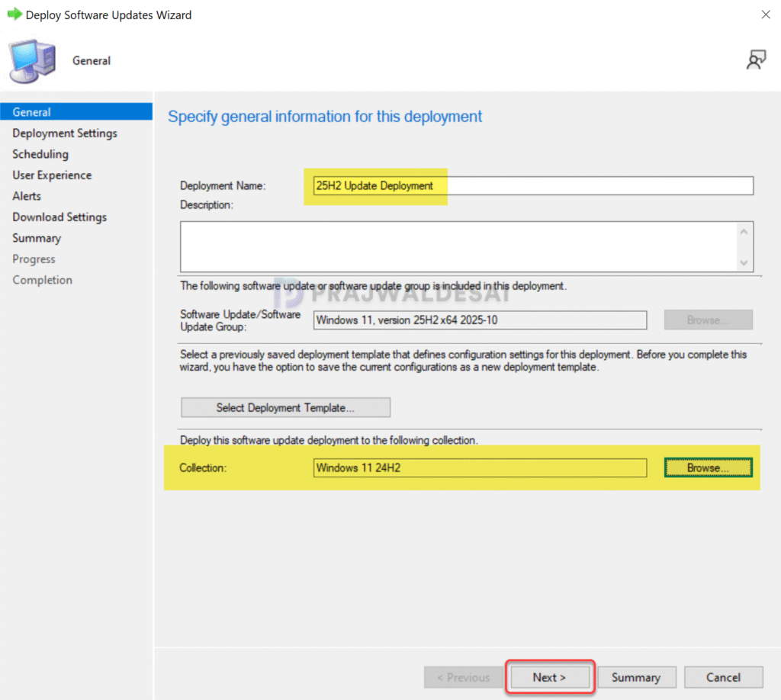
Task: Proceed with the Next button
Action: click(x=549, y=677)
